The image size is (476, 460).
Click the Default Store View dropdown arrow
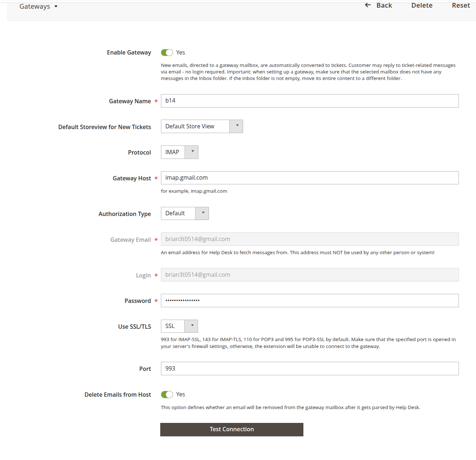coord(237,127)
